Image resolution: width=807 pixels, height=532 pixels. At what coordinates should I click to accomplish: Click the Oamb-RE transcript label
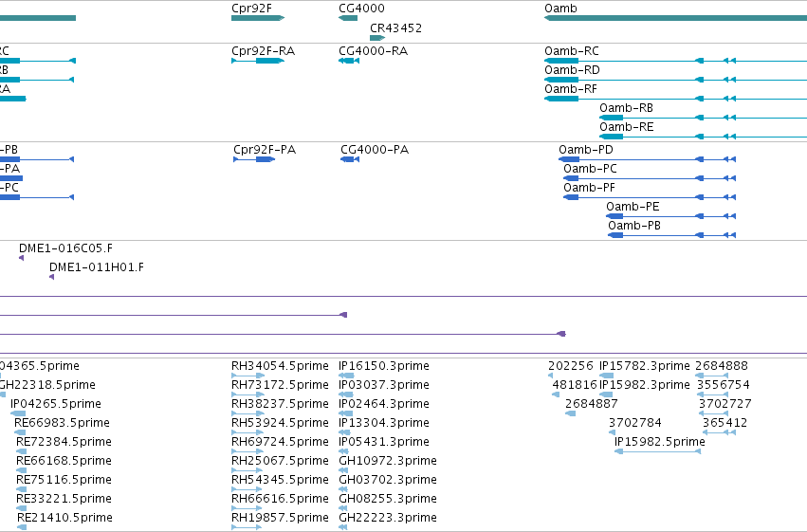pyautogui.click(x=627, y=127)
